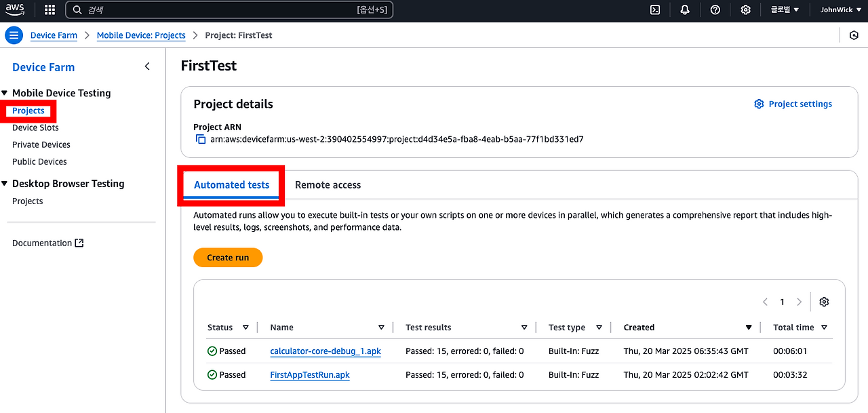Viewport: 868px width, 413px height.
Task: Go to next page of runs
Action: pos(799,302)
